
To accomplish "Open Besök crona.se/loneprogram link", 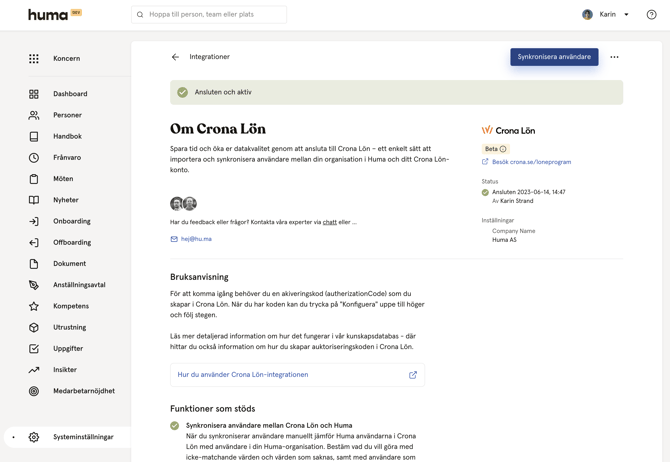I will (532, 162).
